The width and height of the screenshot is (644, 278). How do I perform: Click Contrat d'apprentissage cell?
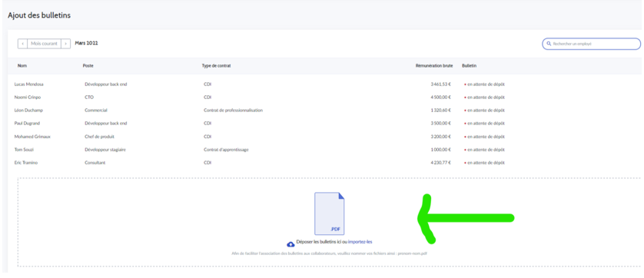click(x=226, y=150)
